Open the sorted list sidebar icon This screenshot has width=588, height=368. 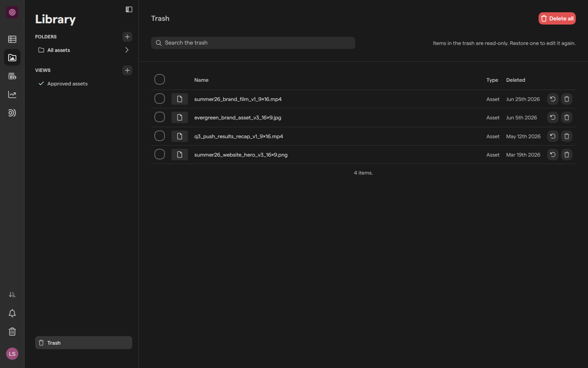[12, 294]
